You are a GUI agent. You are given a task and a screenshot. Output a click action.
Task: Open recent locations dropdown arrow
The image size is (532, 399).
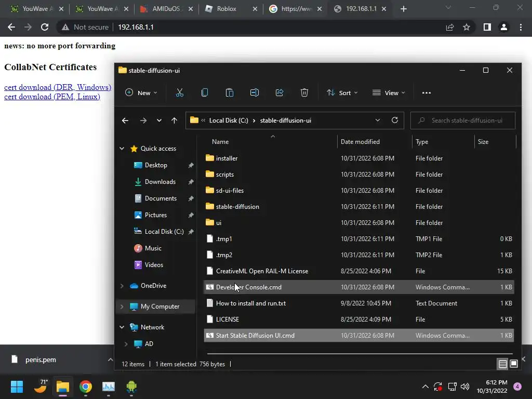tap(159, 121)
